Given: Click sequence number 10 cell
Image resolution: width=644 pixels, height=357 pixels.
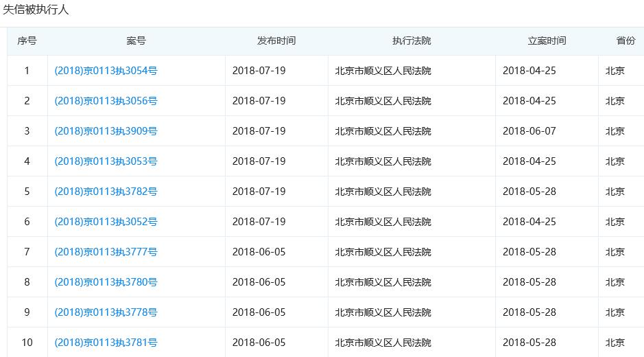Looking at the screenshot, I should tap(27, 343).
